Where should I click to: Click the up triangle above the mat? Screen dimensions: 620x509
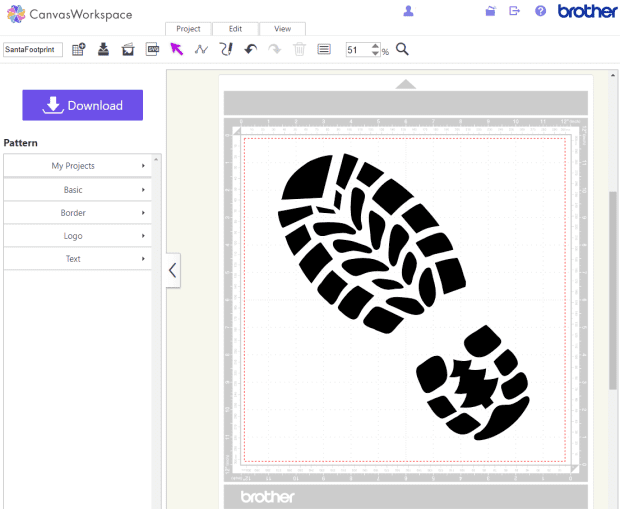406,84
